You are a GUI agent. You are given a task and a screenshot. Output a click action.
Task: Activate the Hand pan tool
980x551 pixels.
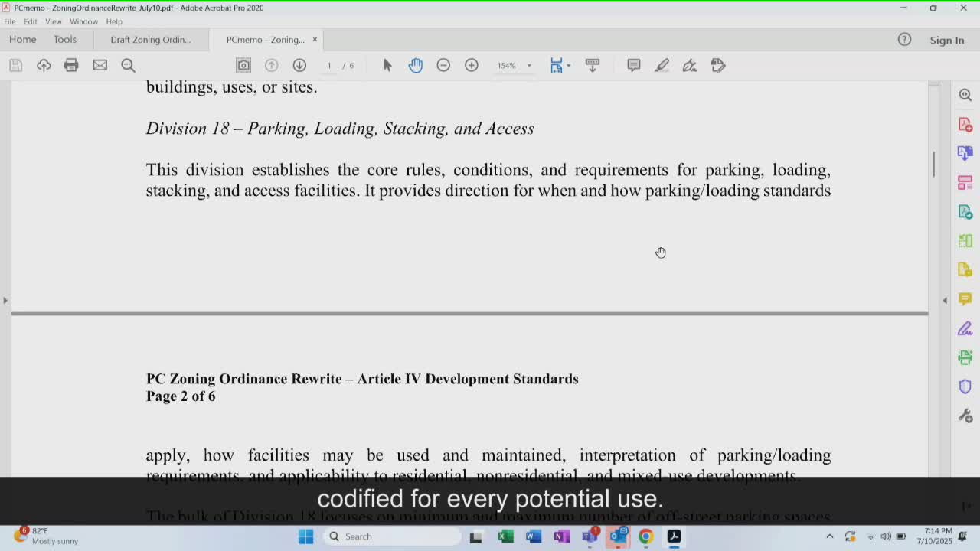415,66
